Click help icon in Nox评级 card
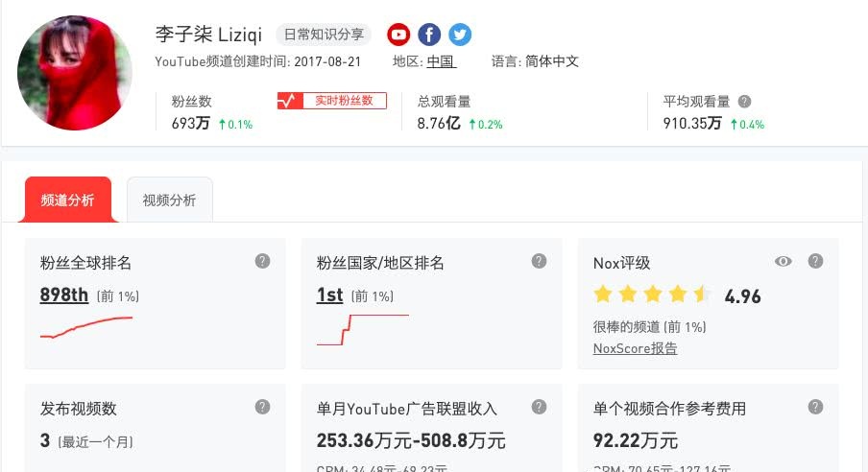Screen dimensions: 868x472 pos(815,261)
